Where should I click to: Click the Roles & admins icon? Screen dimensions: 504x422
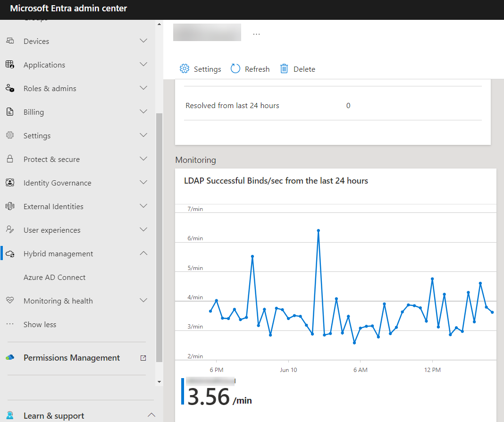click(x=10, y=88)
